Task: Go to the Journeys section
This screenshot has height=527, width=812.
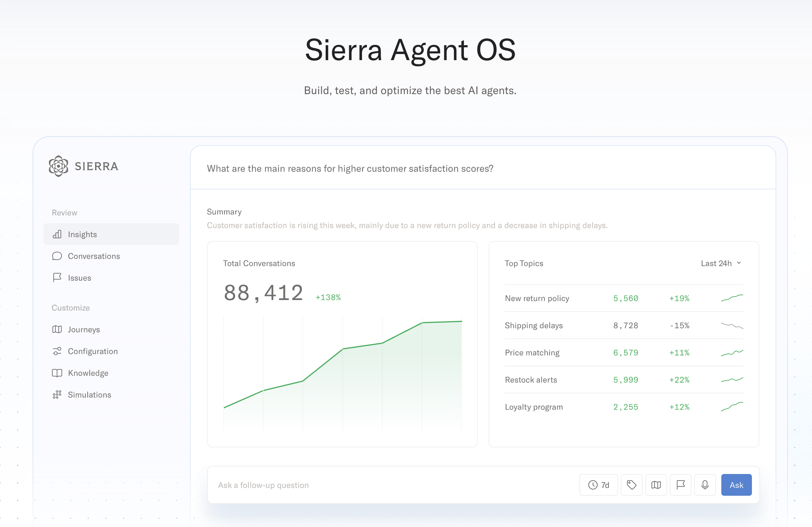Action: click(84, 329)
